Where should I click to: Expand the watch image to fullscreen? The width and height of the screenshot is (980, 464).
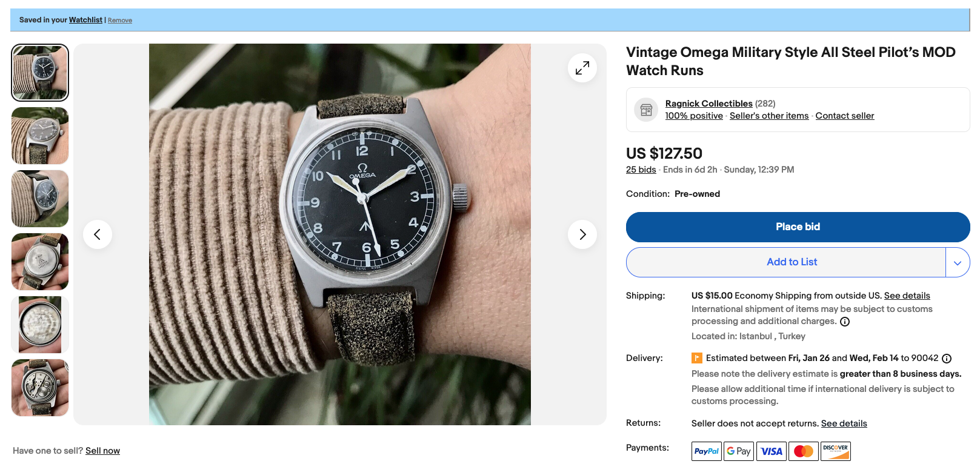[582, 68]
